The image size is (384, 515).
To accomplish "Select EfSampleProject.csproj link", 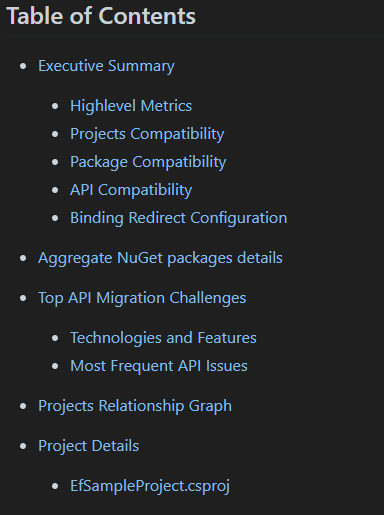I will [150, 486].
